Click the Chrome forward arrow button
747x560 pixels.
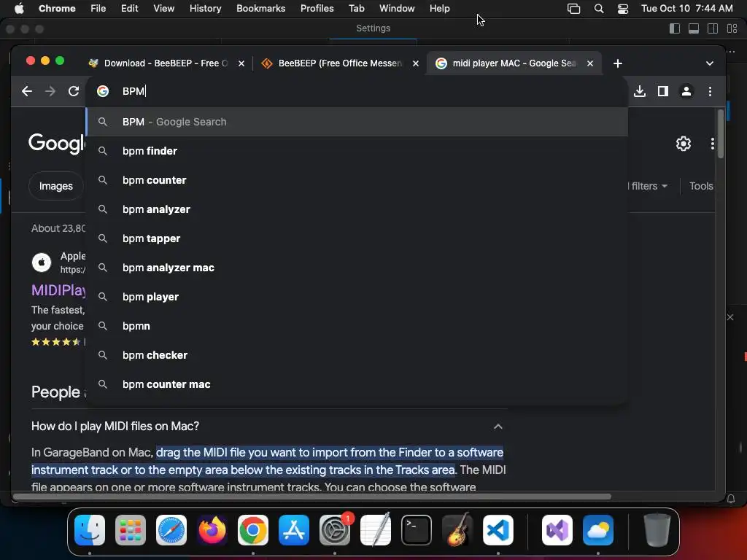point(50,91)
